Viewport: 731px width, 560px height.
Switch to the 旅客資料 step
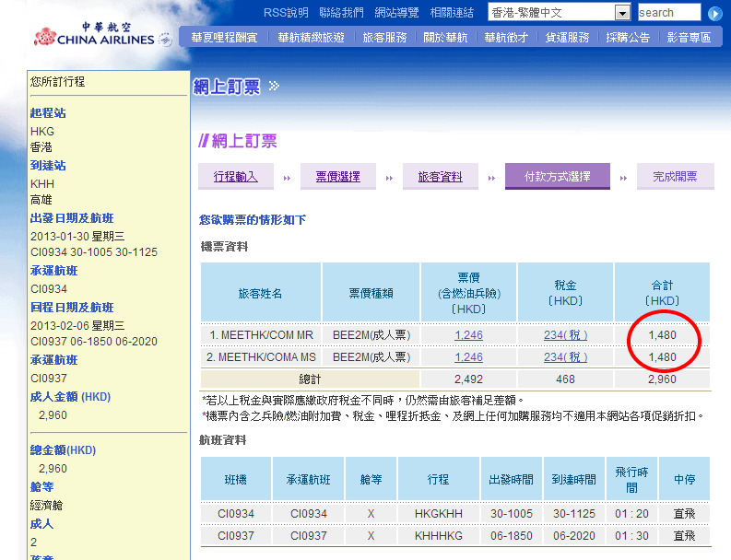(440, 177)
